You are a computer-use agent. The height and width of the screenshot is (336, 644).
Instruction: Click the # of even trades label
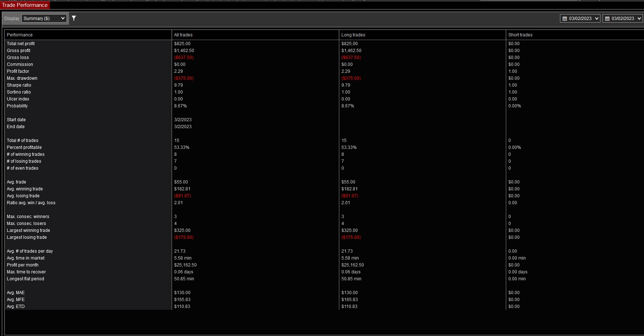[23, 168]
